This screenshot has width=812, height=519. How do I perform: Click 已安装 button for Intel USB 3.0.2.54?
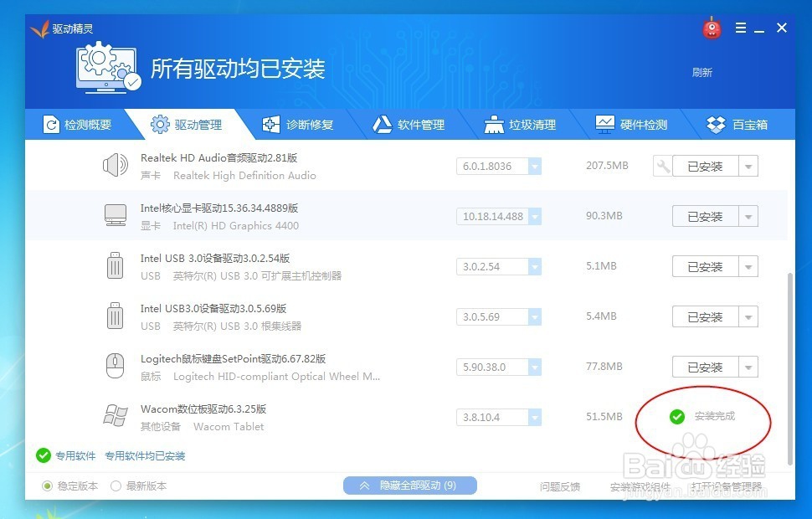(706, 267)
